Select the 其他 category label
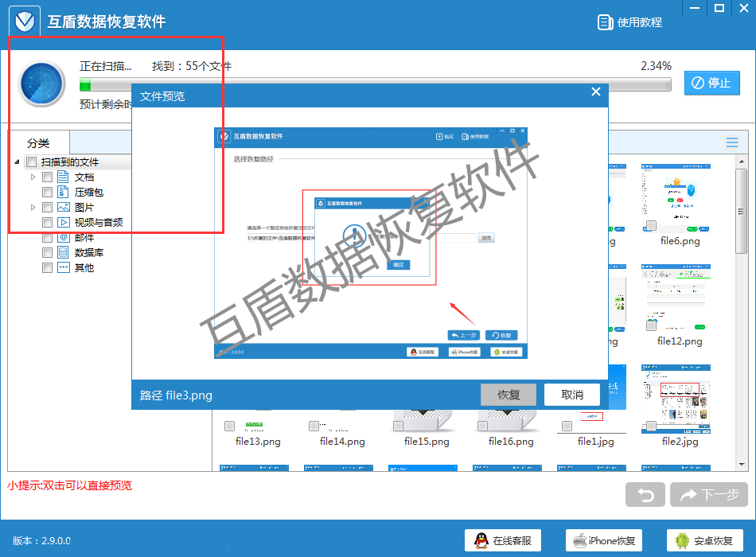The height and width of the screenshot is (557, 756). (x=84, y=267)
